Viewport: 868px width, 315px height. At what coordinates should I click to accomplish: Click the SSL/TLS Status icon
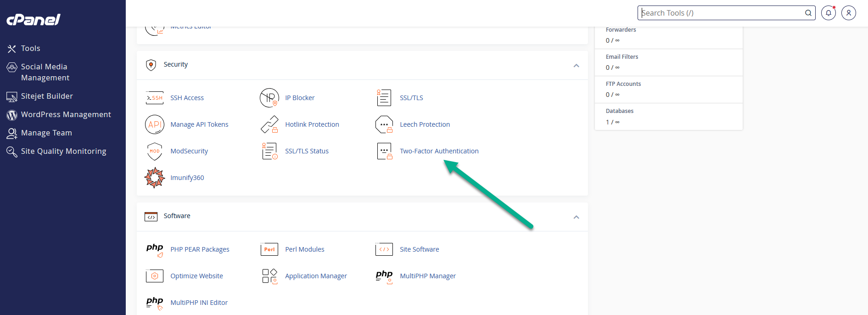pos(269,151)
